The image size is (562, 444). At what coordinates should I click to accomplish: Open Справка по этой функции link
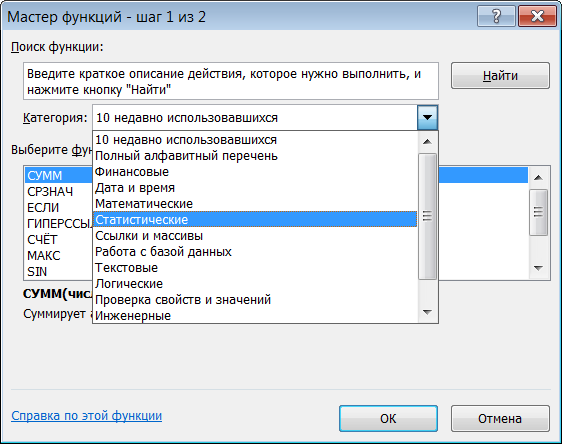86,416
